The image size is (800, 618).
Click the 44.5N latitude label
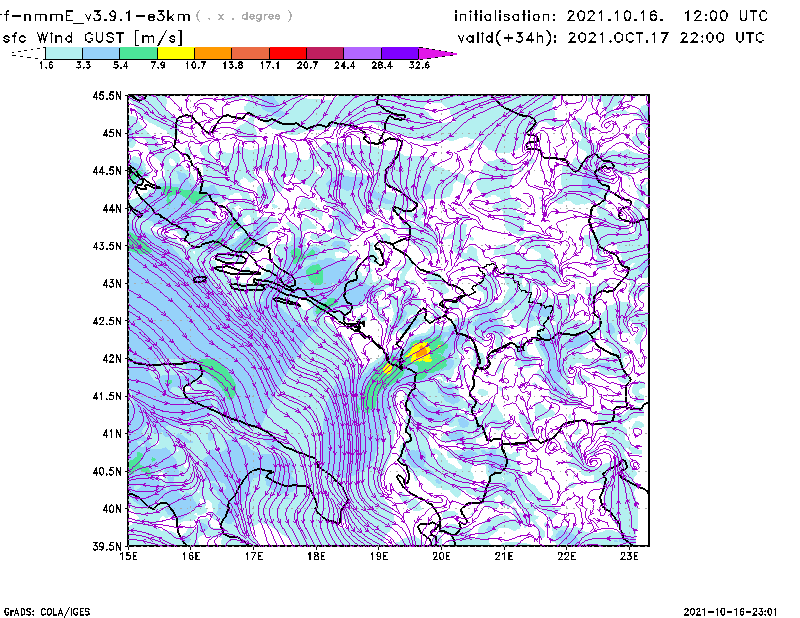107,170
